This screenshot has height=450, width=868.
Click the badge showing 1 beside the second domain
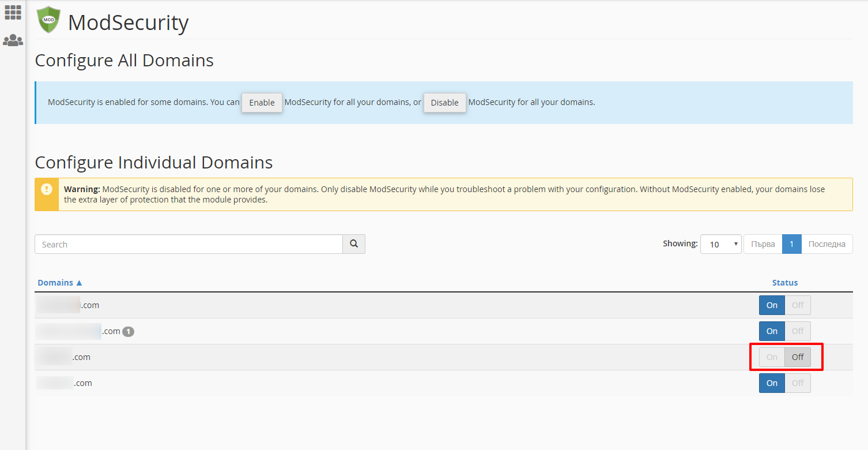(x=128, y=332)
